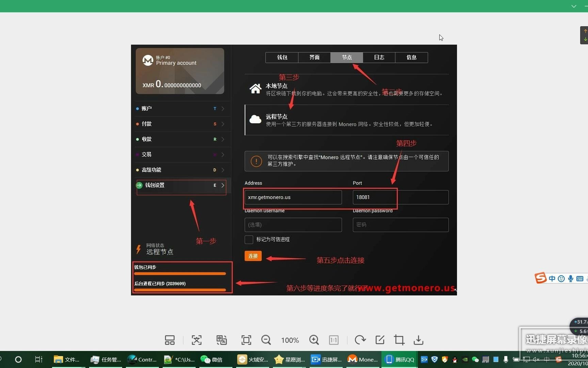Open the 火绒安全 taskbar button

click(x=253, y=359)
